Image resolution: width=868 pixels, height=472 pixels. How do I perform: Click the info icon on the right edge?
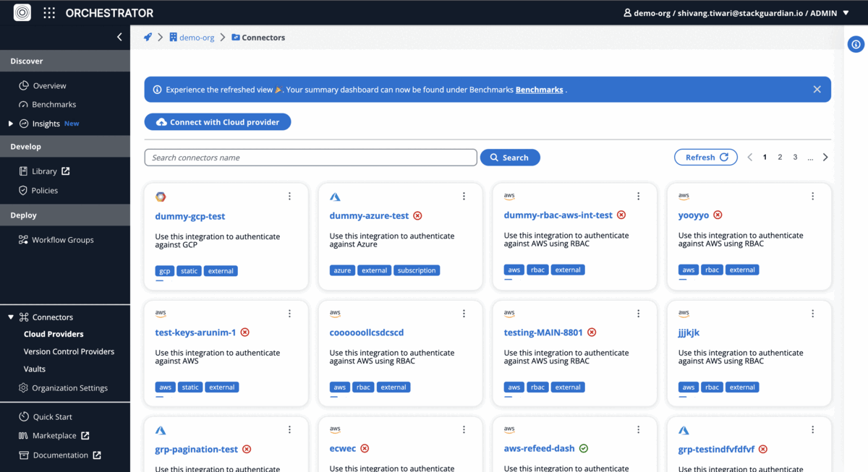[x=856, y=44]
